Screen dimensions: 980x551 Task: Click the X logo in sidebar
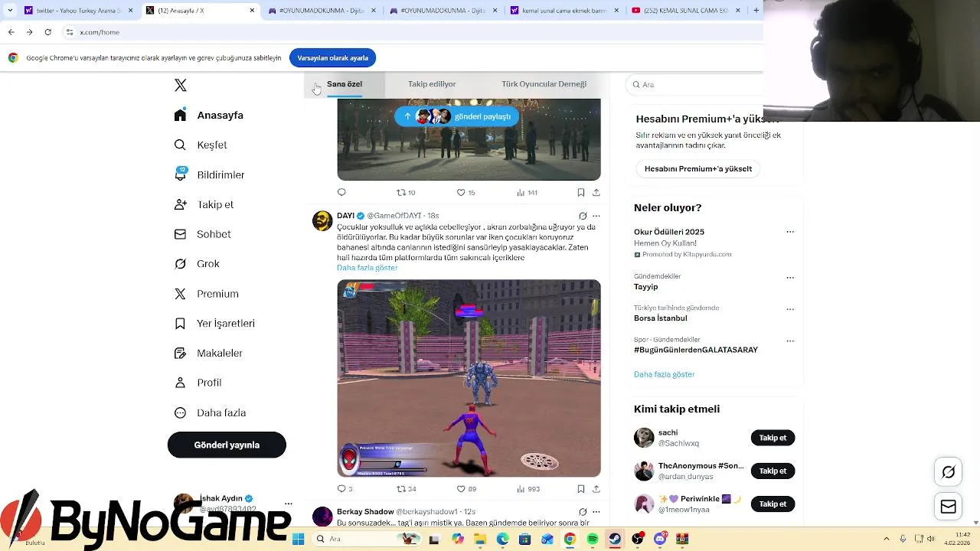[x=181, y=85]
